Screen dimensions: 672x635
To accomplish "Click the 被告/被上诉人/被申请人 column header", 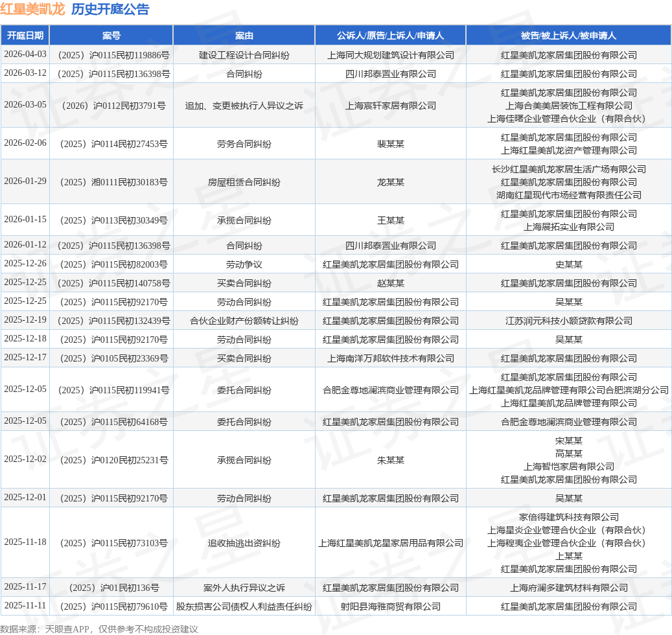I will click(569, 36).
